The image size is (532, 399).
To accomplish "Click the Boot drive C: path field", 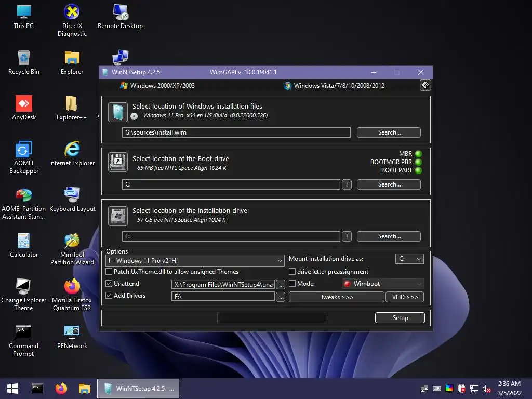I will pos(231,184).
